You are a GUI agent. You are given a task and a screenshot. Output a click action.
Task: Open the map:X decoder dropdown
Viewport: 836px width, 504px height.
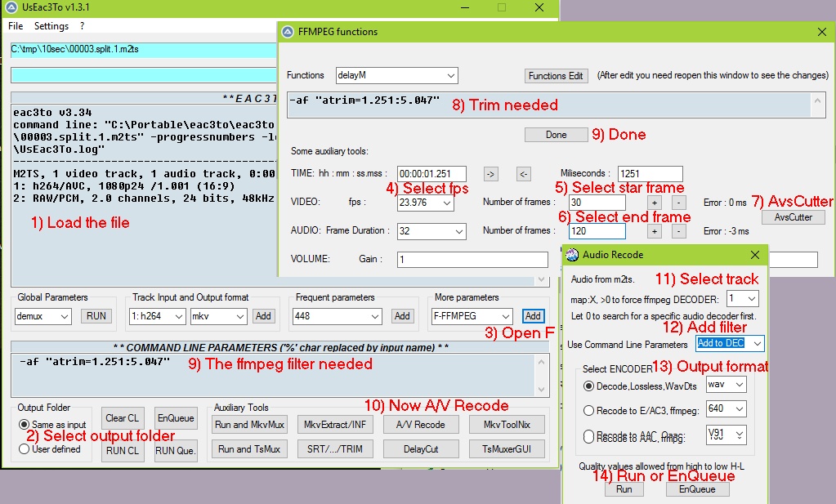pos(743,298)
